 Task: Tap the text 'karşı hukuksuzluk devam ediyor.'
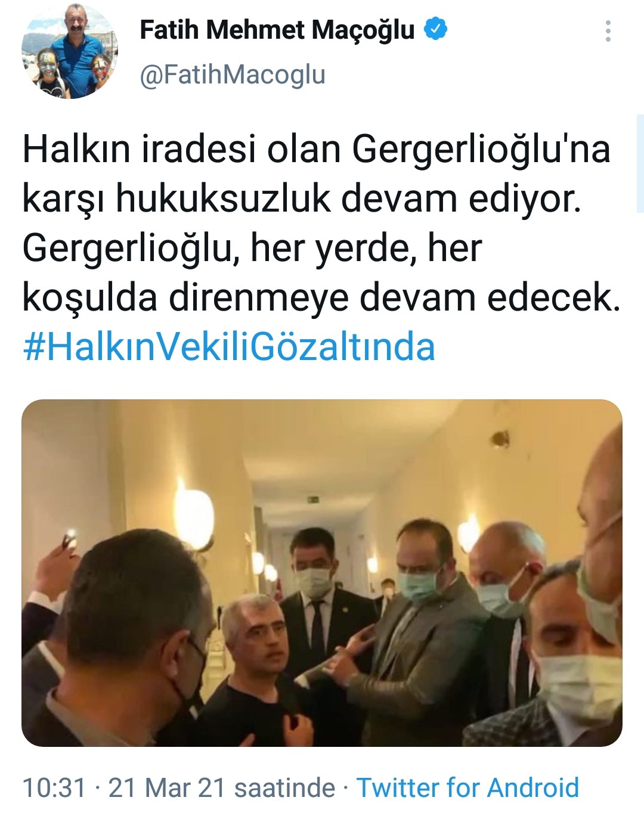click(x=302, y=198)
